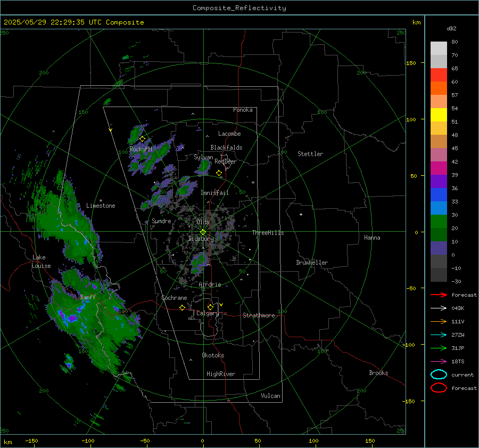Click the RockyMH map label
The height and width of the screenshot is (448, 479).
(x=141, y=149)
